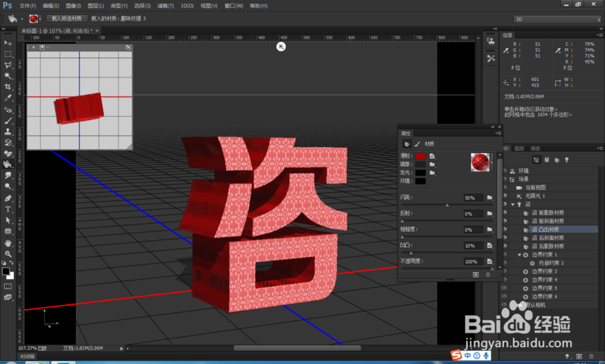Image resolution: width=605 pixels, height=364 pixels.
Task: Switch to the 图层 panel tab
Action: coord(519,148)
